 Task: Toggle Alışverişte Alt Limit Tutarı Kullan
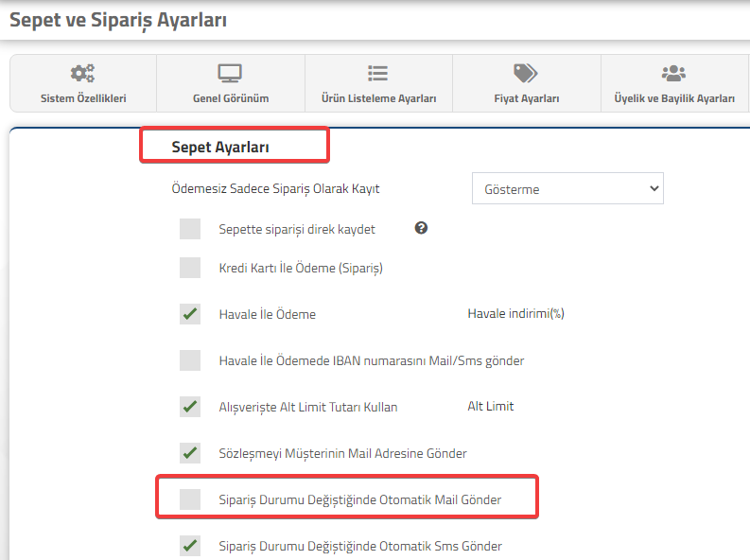point(190,407)
